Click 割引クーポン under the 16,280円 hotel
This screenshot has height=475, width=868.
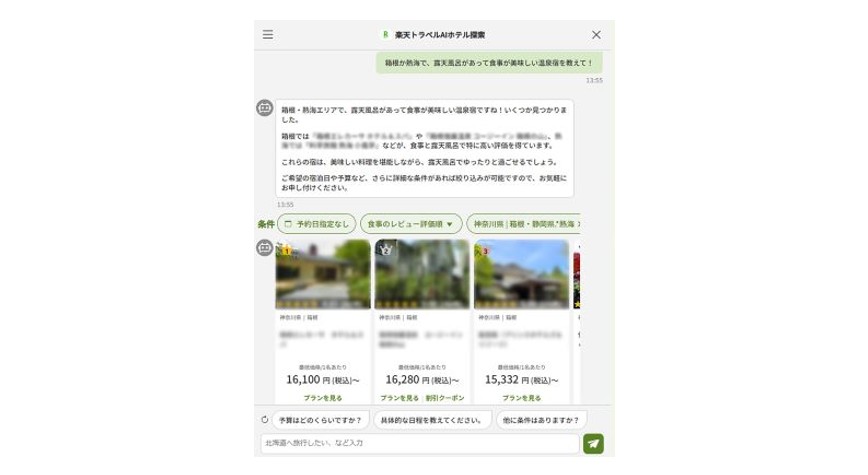pos(445,398)
